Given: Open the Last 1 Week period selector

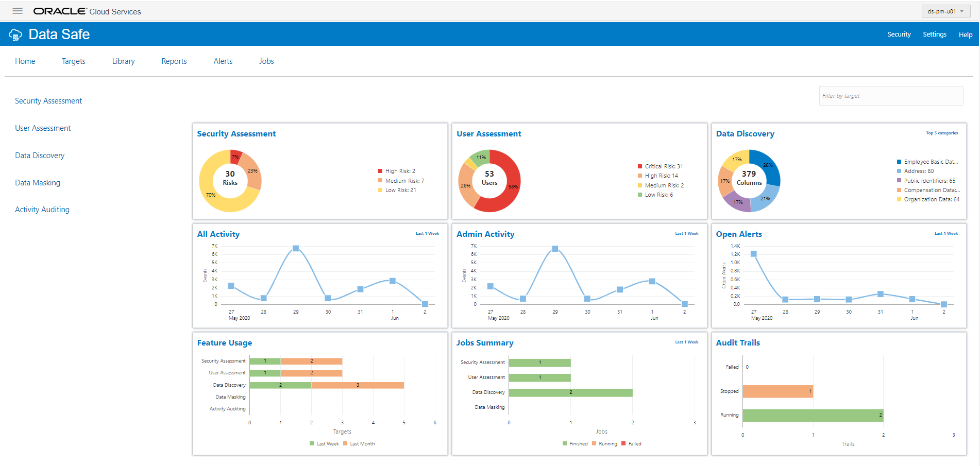Looking at the screenshot, I should (427, 233).
